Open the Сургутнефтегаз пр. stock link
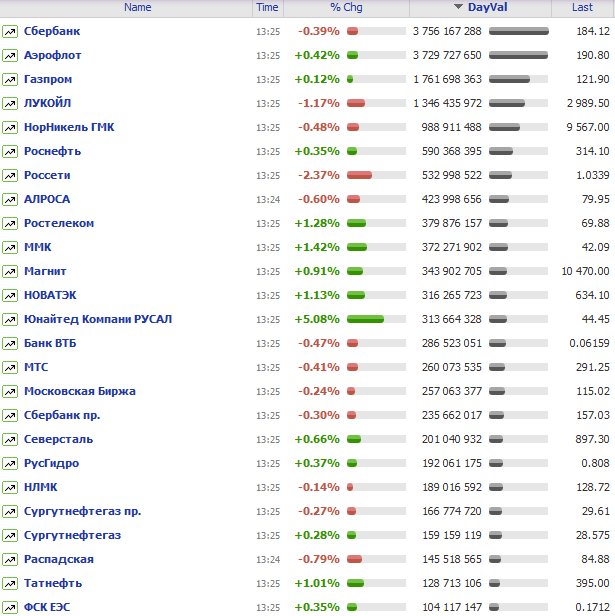Viewport: 615px width, 616px height. 82,511
